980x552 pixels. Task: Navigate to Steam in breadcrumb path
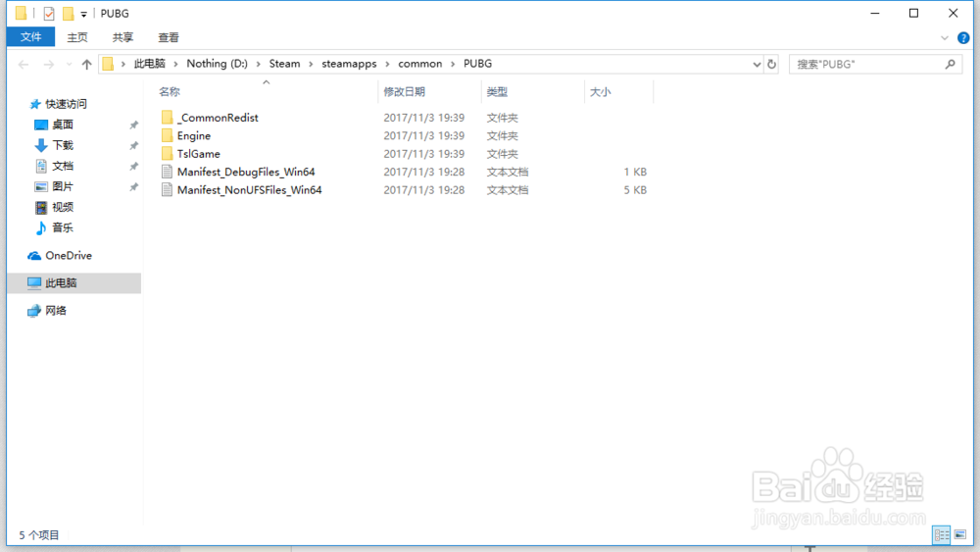coord(284,64)
